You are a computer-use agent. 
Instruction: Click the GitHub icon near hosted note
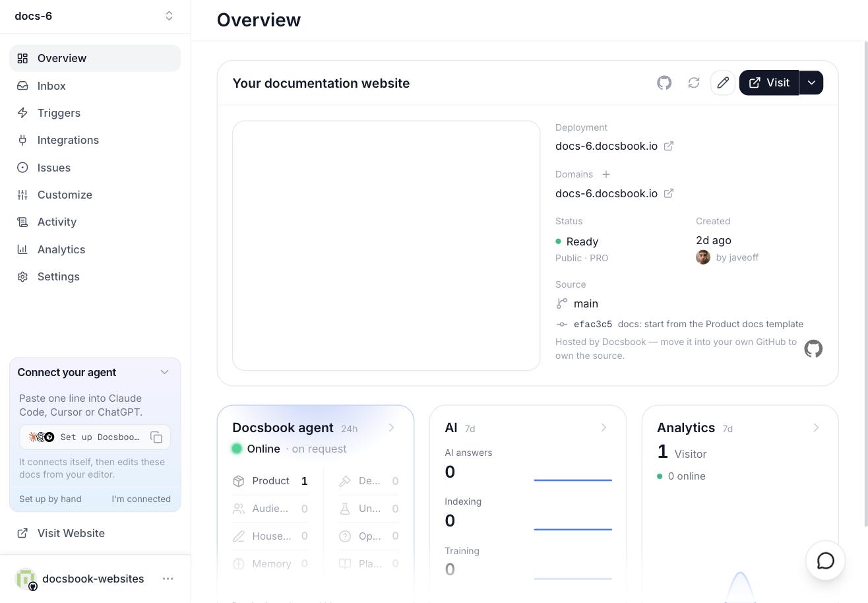813,348
